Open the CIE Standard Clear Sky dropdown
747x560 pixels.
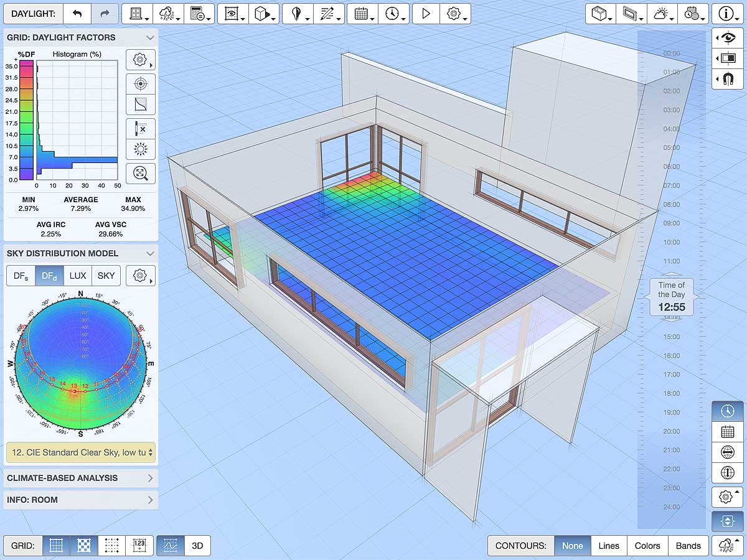coord(81,452)
